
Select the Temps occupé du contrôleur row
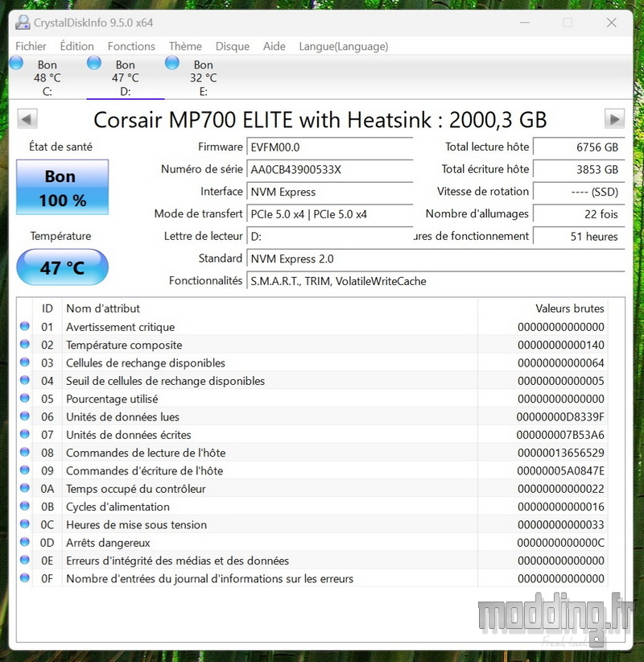[x=312, y=489]
